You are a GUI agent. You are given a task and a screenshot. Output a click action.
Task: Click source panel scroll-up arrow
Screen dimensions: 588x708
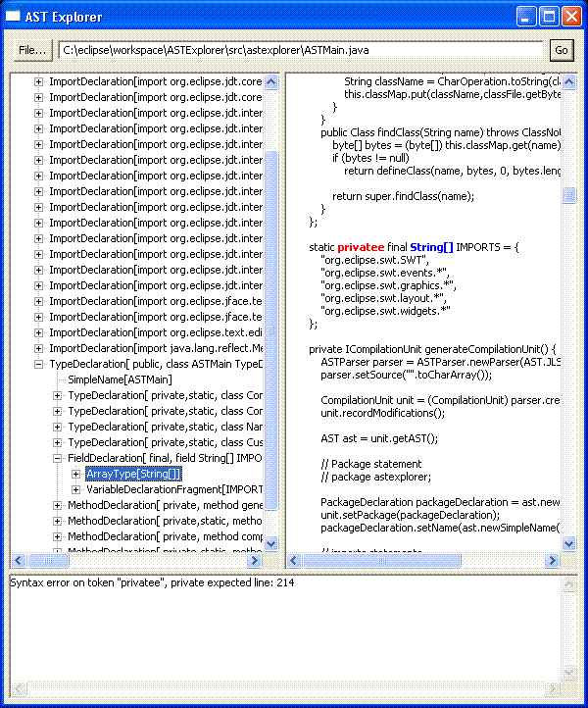[569, 81]
